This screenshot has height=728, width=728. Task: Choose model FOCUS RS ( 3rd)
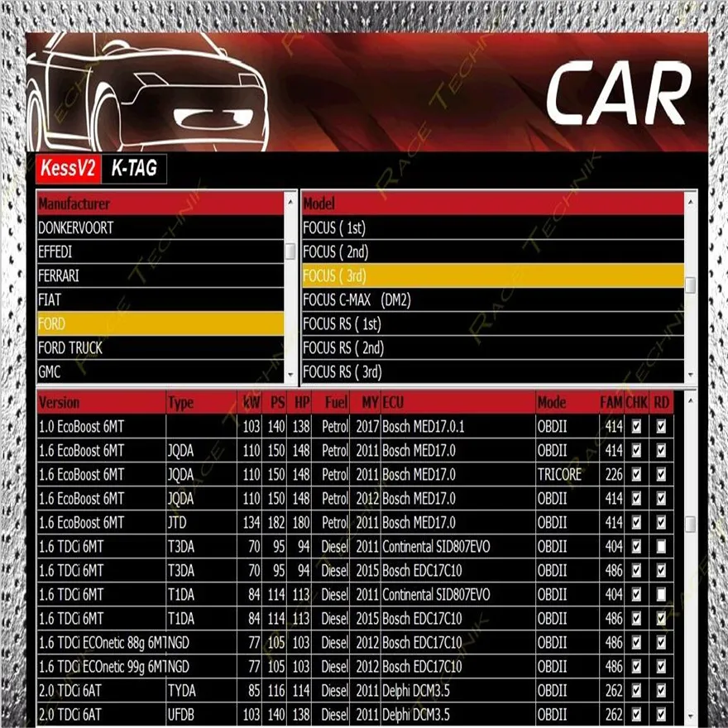point(492,372)
